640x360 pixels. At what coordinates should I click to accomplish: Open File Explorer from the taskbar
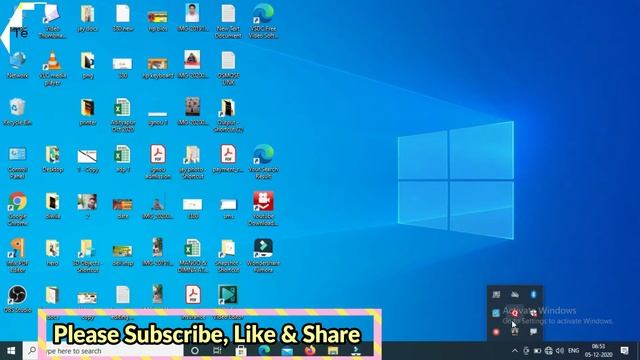pos(333,351)
